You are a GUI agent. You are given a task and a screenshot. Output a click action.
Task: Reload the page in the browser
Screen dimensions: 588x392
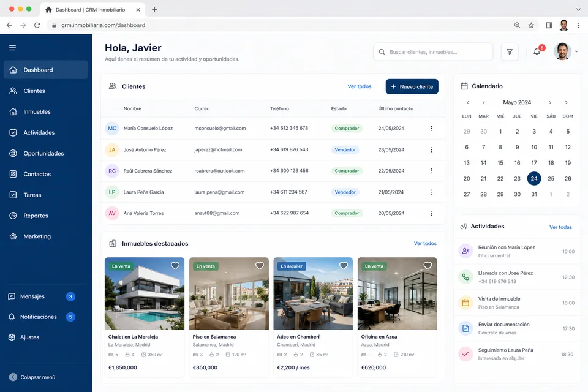click(x=37, y=25)
